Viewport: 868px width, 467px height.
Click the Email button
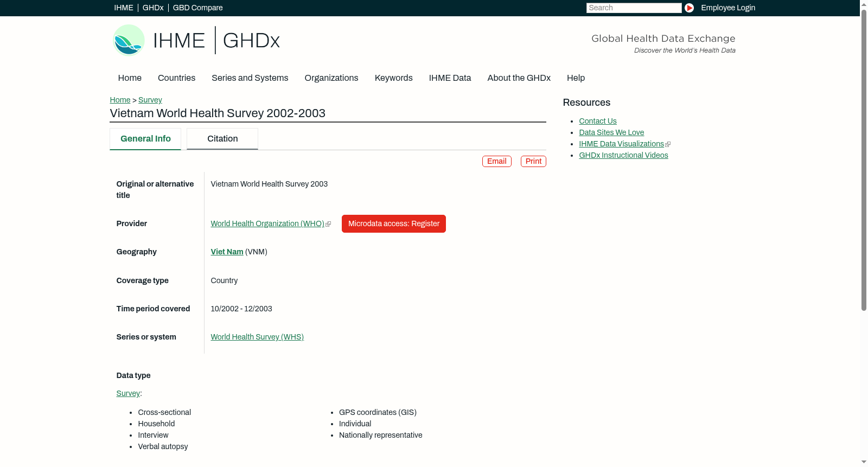click(x=497, y=161)
